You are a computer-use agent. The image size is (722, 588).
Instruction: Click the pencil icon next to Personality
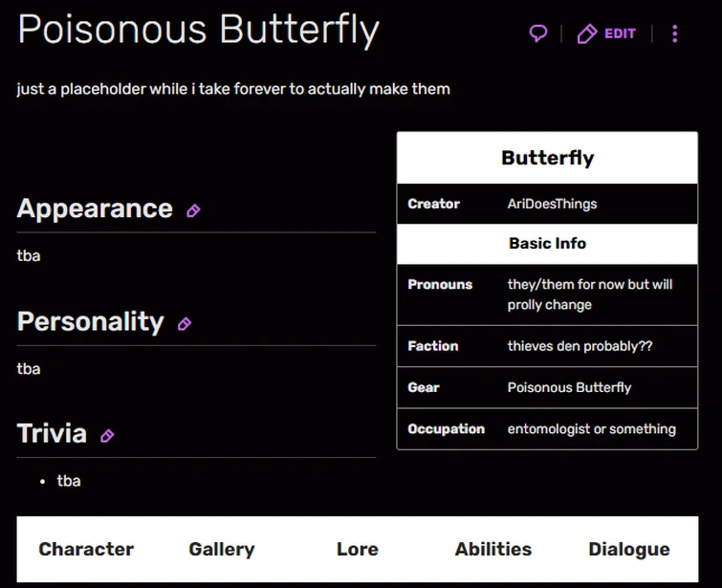(185, 324)
